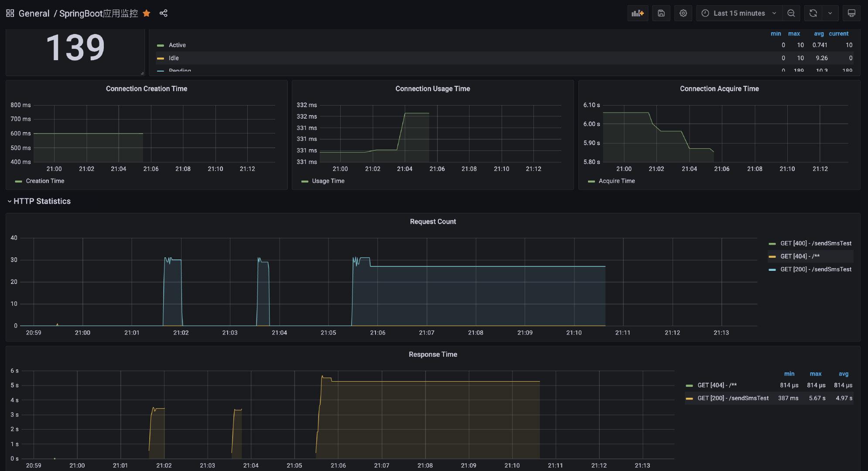Open refresh interval dropdown arrow
Image resolution: width=868 pixels, height=471 pixels.
tap(830, 13)
